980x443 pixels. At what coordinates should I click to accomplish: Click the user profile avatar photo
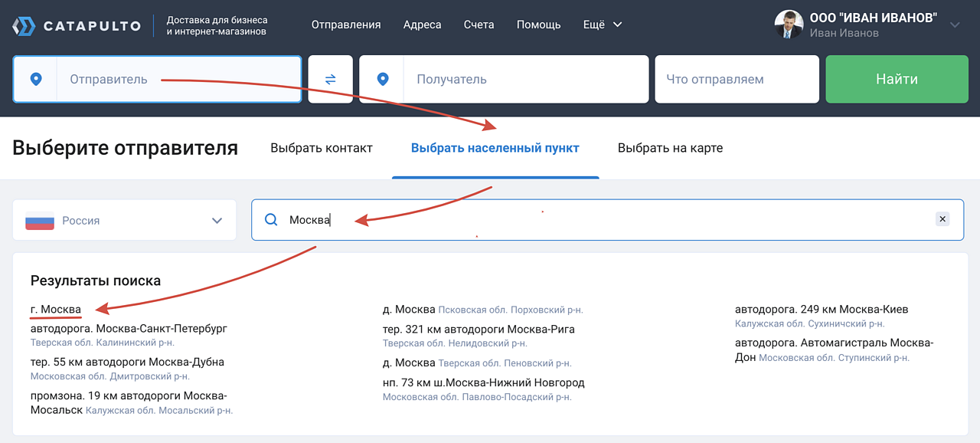(x=789, y=25)
